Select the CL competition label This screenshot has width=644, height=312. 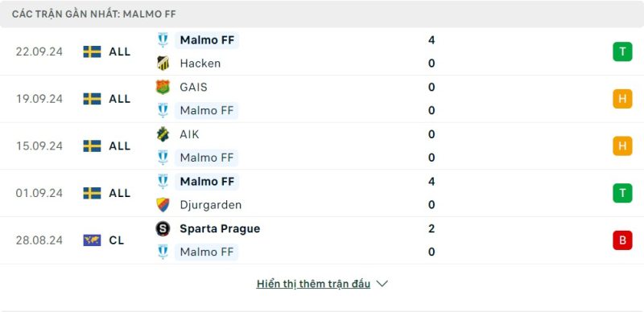pos(116,240)
